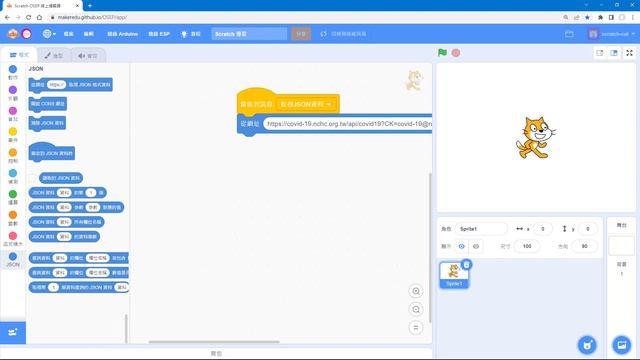Switch to the Sounds tab with speaker icon
Screen dimensions: 640x360
coord(88,56)
